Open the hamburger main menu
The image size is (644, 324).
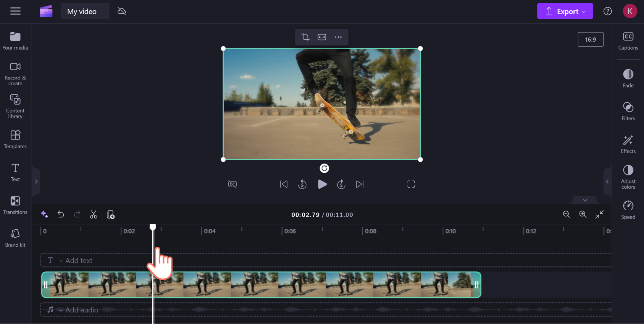click(15, 11)
